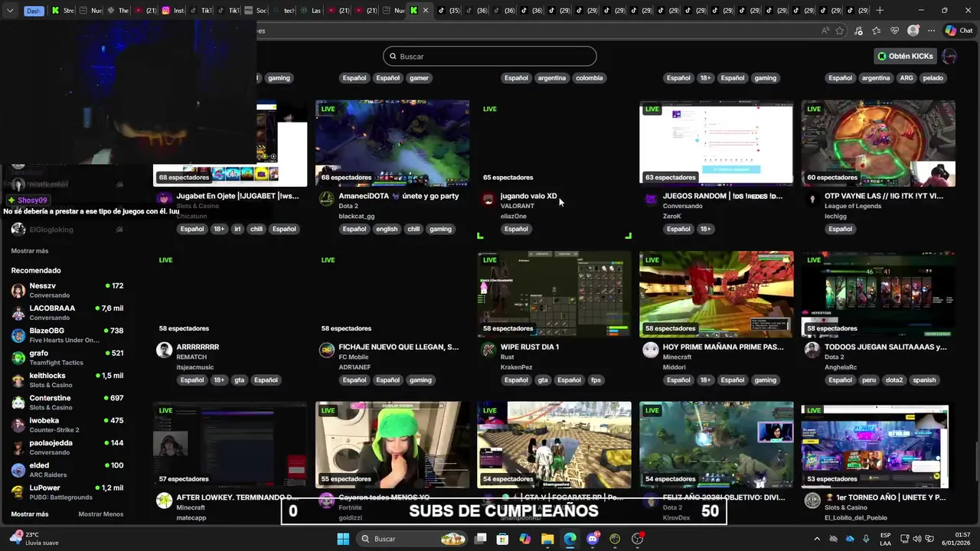Click the irl tag under Jugabet stream
Image resolution: width=980 pixels, height=551 pixels.
tap(237, 229)
